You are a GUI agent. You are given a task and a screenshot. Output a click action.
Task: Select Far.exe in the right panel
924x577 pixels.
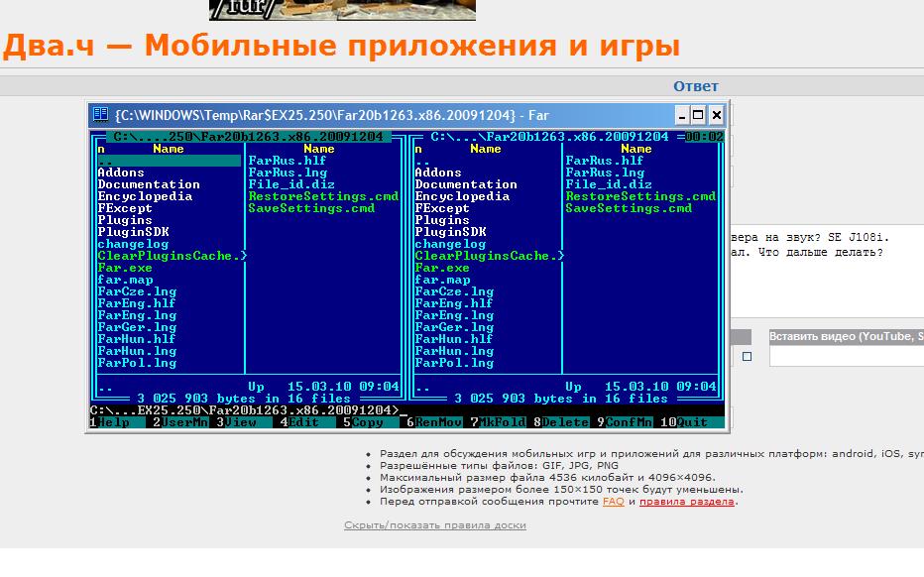442,268
